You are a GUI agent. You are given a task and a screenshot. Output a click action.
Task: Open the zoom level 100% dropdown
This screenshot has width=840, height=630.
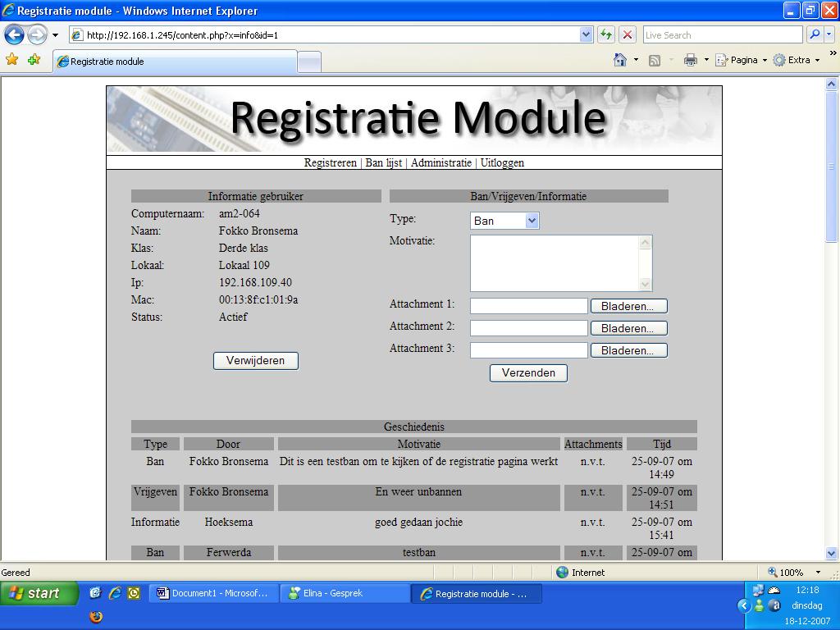point(817,573)
